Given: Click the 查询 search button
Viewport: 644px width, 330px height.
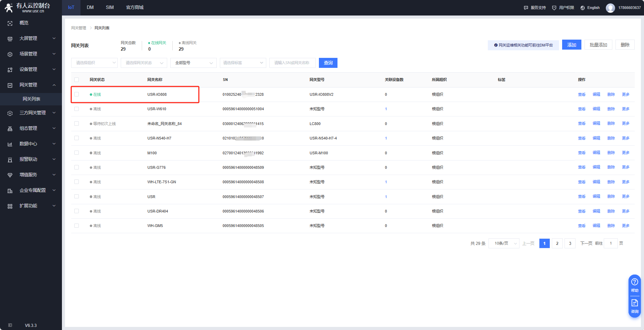Looking at the screenshot, I should (x=328, y=63).
